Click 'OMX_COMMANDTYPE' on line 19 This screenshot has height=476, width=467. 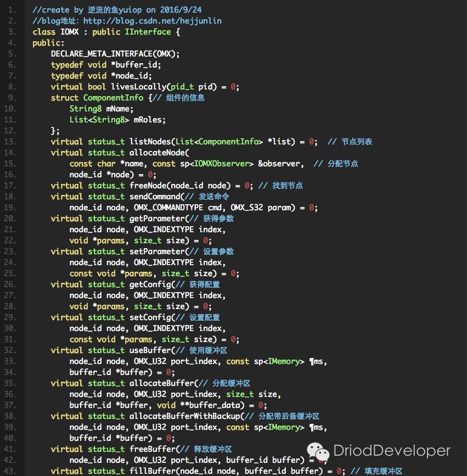point(168,208)
